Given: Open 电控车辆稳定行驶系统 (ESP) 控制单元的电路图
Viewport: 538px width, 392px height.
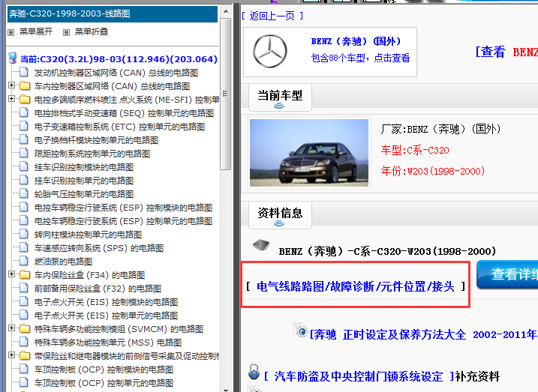Looking at the screenshot, I should pos(123,221).
